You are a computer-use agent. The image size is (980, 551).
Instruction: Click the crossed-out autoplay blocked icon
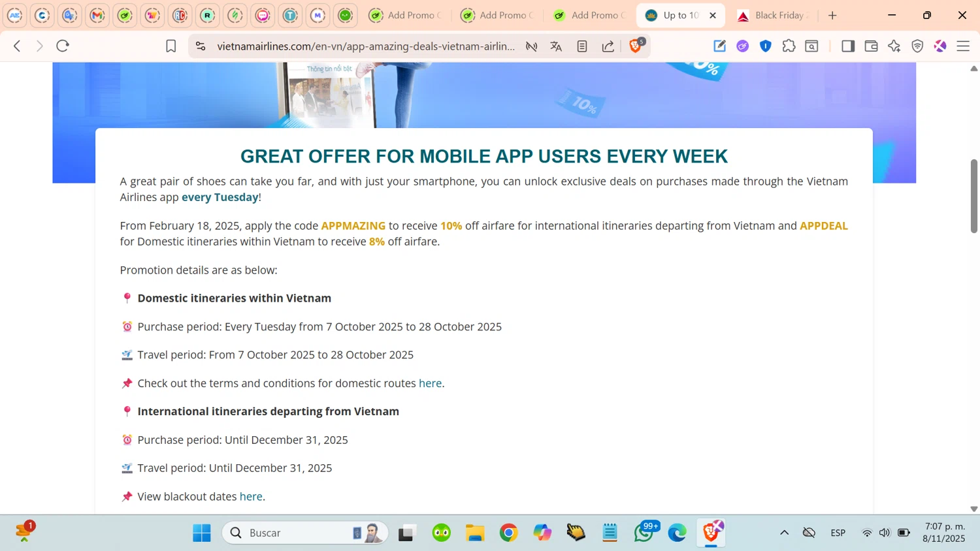click(532, 46)
